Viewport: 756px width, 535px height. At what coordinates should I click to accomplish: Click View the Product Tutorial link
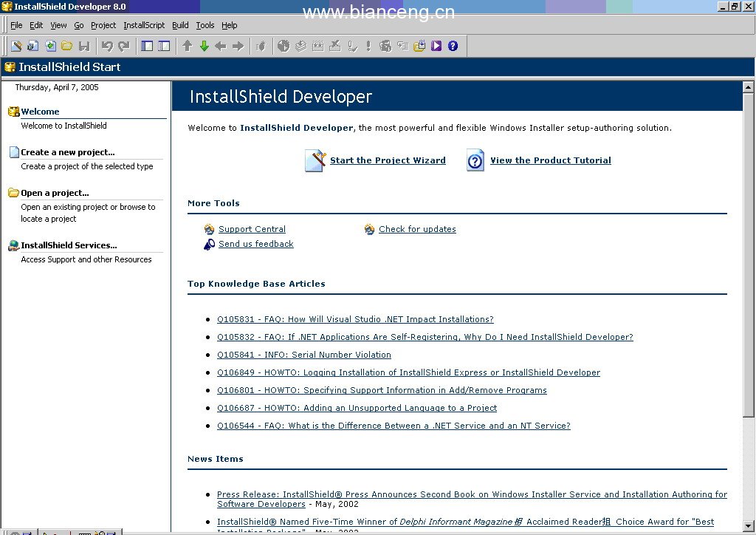click(x=551, y=160)
